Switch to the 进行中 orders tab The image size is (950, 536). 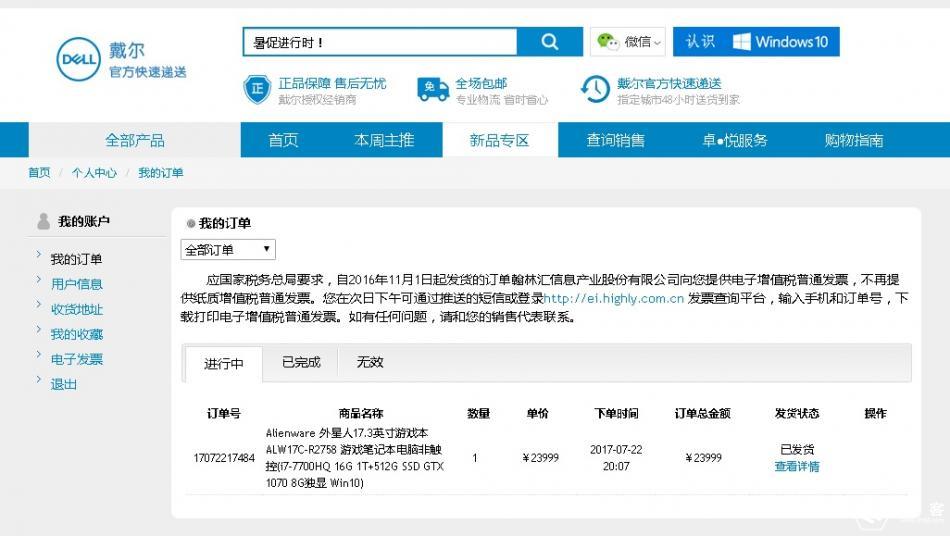[x=224, y=363]
